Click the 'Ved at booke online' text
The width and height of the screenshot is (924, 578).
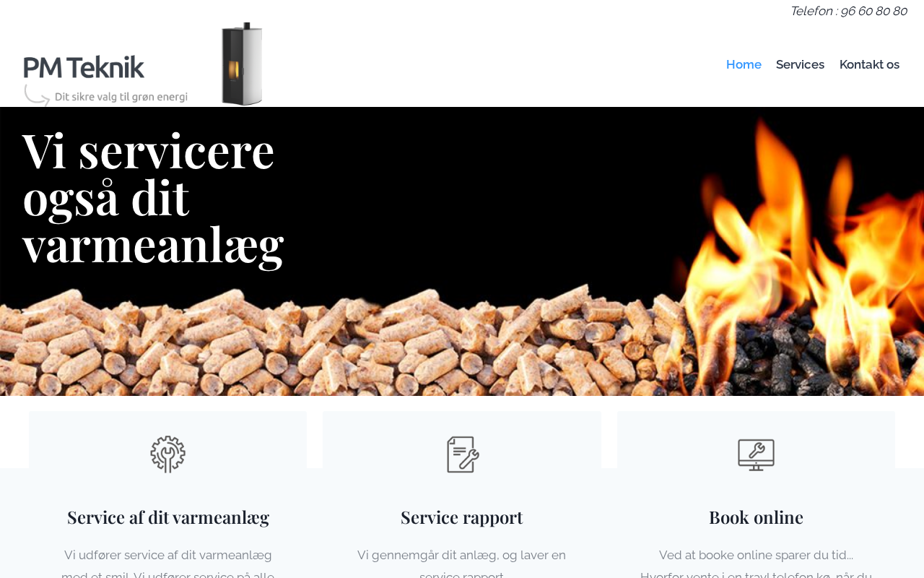pyautogui.click(x=756, y=555)
